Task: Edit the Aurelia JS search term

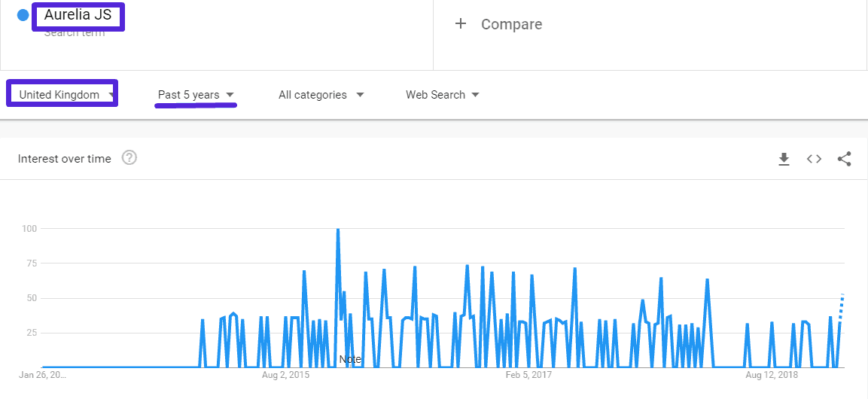Action: coord(78,15)
